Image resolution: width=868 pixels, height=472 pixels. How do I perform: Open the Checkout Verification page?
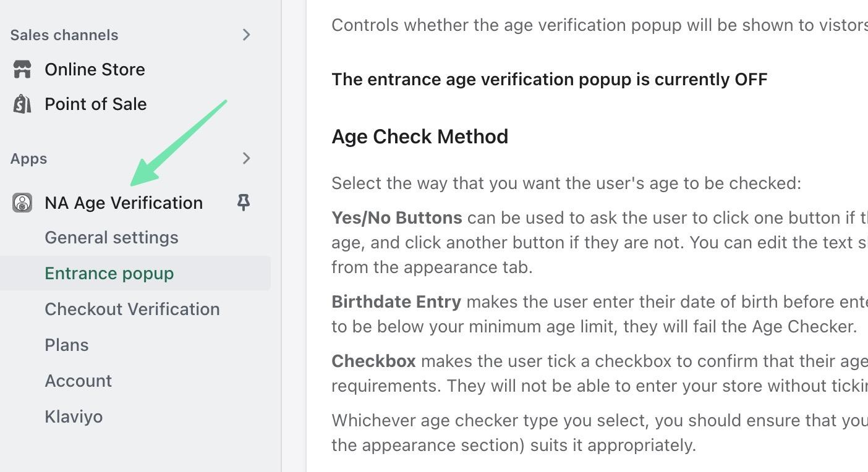(132, 309)
